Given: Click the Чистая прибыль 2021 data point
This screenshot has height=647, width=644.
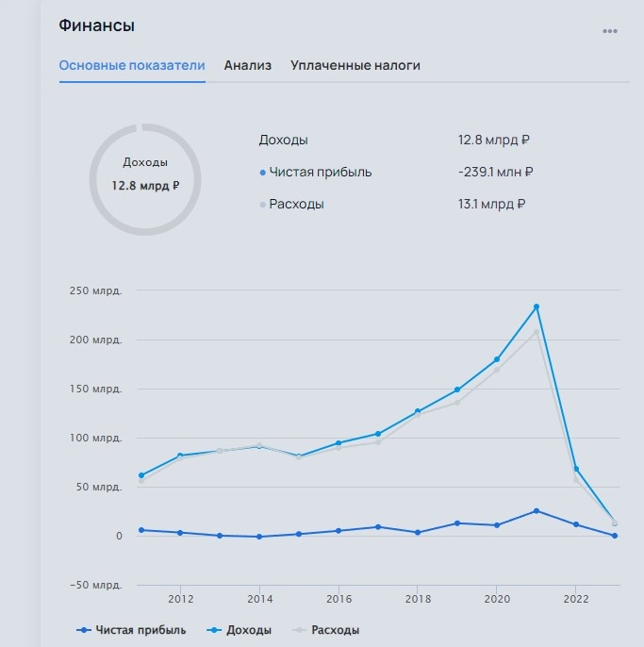Looking at the screenshot, I should pyautogui.click(x=537, y=511).
